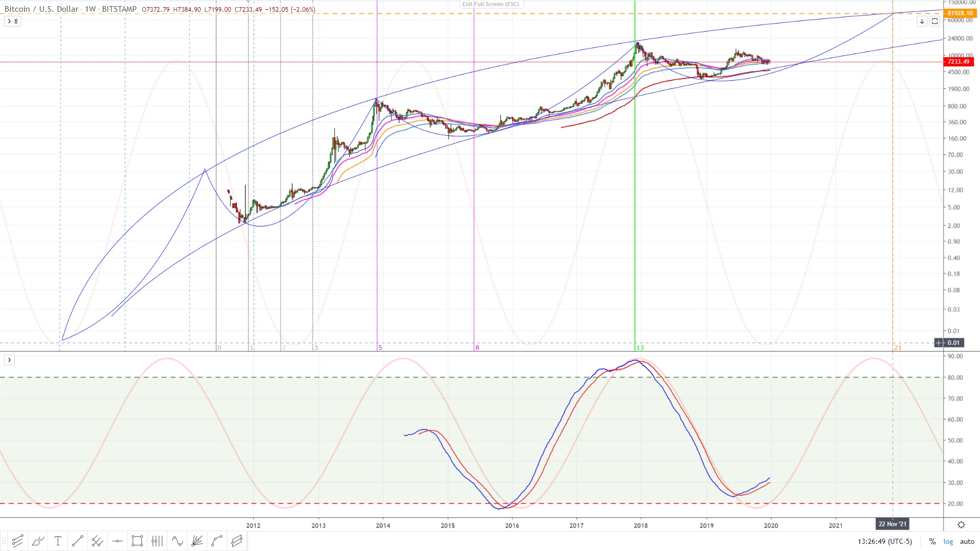The height and width of the screenshot is (551, 980).
Task: Toggle auto scale mode
Action: (x=967, y=541)
